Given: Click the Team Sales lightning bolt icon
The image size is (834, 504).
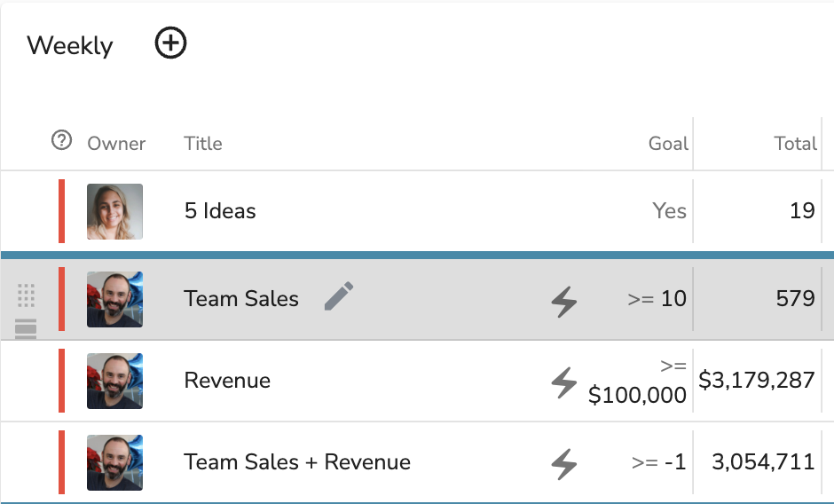Looking at the screenshot, I should [x=564, y=302].
